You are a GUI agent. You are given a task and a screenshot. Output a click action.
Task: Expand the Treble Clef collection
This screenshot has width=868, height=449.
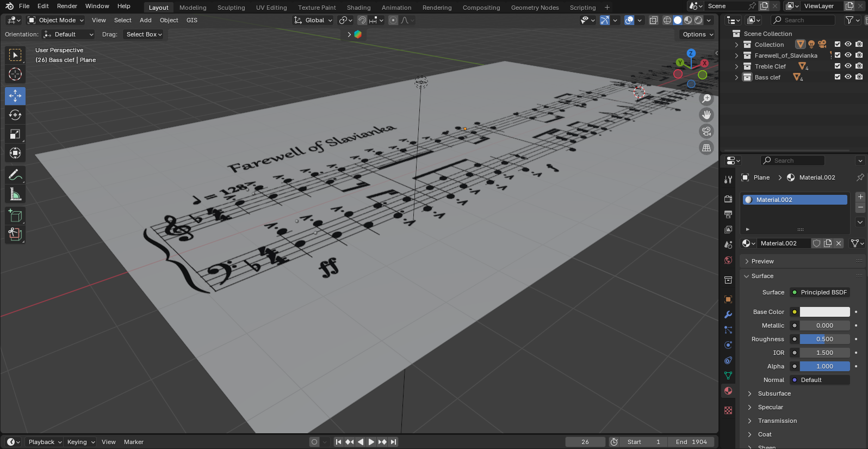click(x=736, y=66)
